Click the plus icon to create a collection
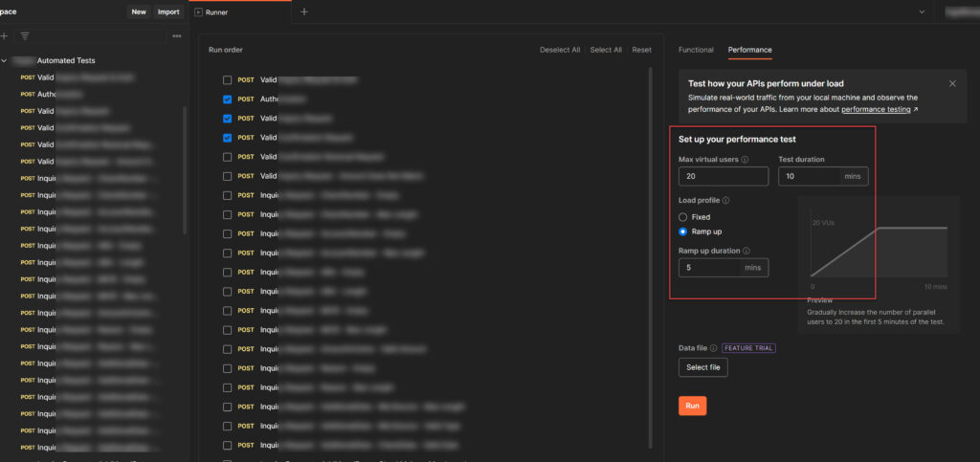This screenshot has width=980, height=462. point(5,35)
